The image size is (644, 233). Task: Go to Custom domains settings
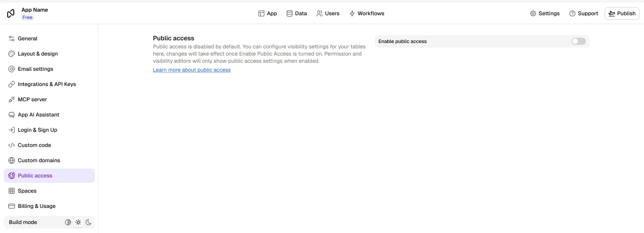point(49,160)
